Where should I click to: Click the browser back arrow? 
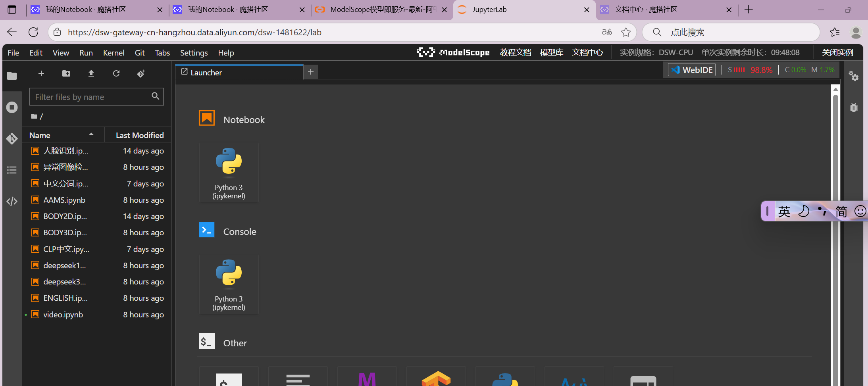tap(12, 32)
